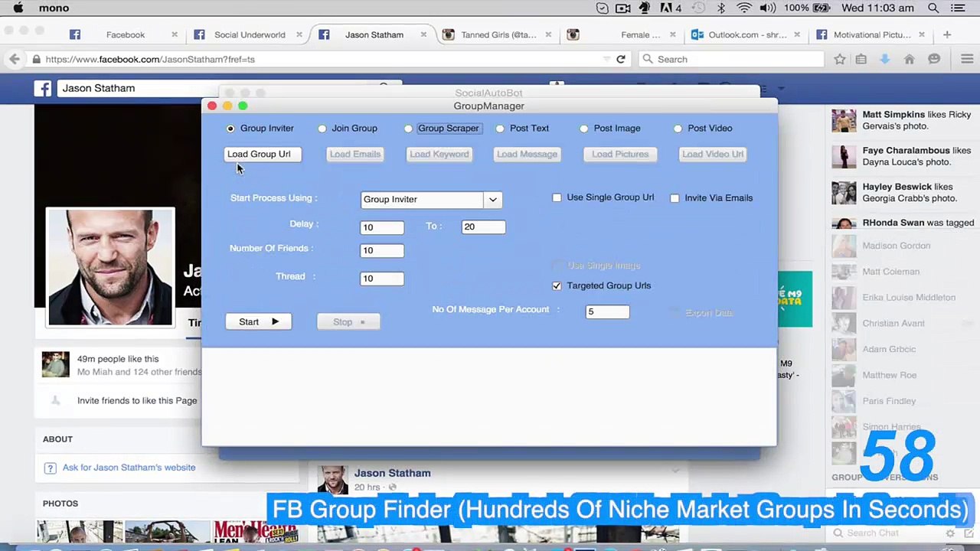
Task: Close the Social Underworld tab
Action: 299,34
